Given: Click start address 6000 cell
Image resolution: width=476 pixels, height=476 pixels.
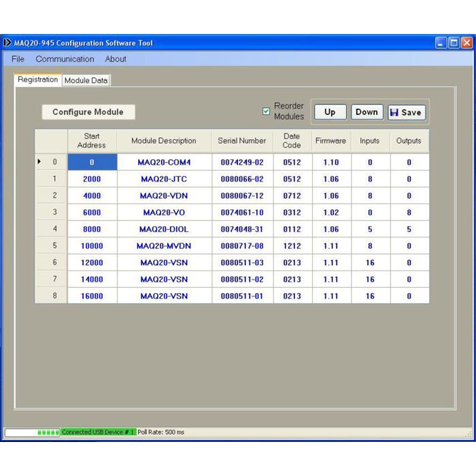Looking at the screenshot, I should tap(92, 212).
